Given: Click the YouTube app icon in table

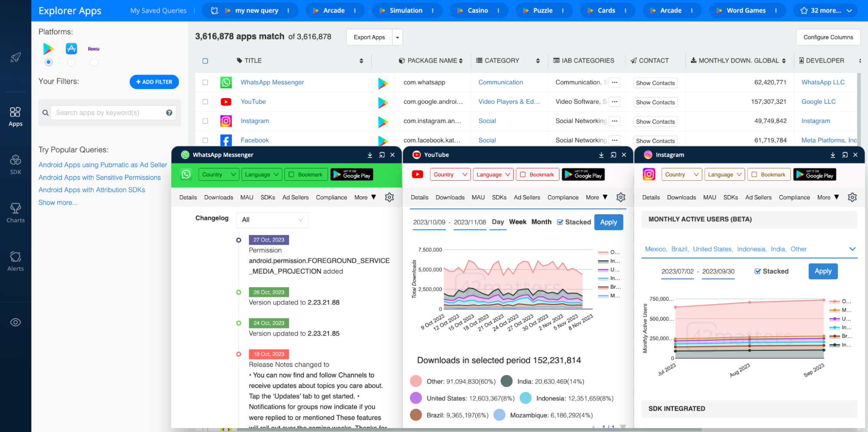Looking at the screenshot, I should tap(226, 102).
